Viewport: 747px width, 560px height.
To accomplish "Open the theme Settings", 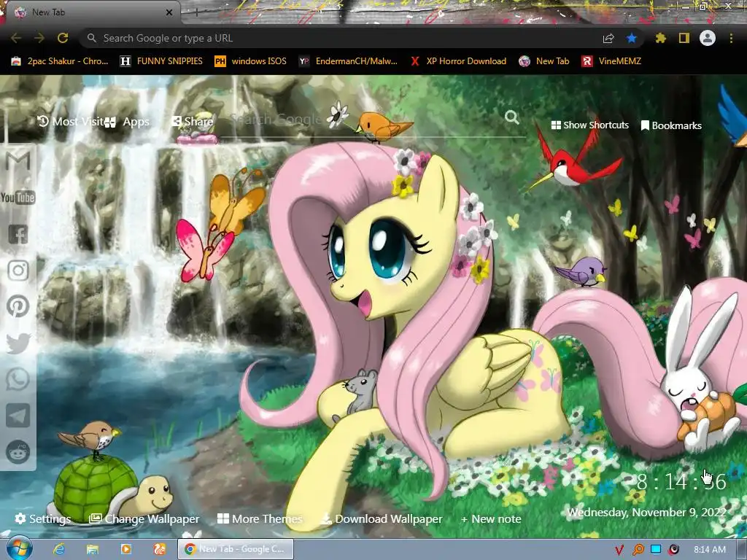I will (x=43, y=518).
